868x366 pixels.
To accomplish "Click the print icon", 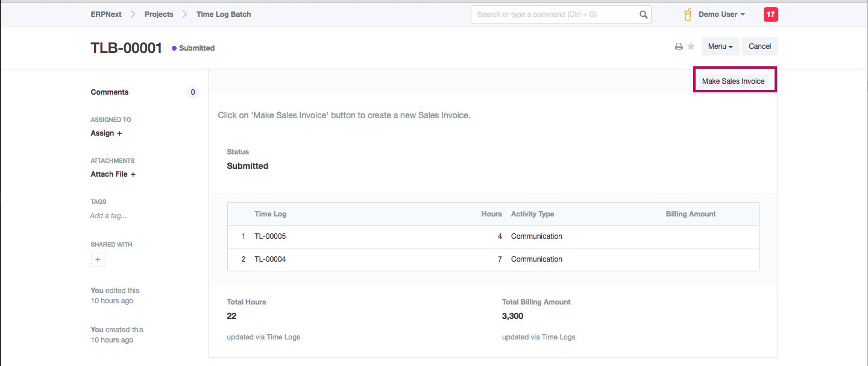I will [x=679, y=46].
